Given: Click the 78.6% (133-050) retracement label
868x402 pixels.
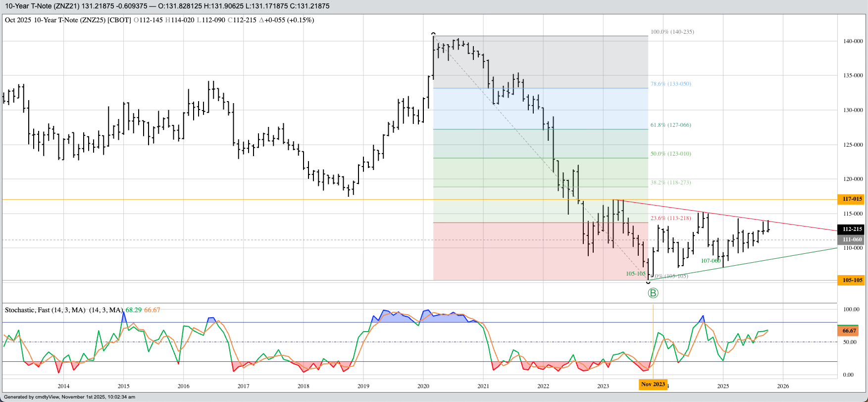Looking at the screenshot, I should coord(670,84).
